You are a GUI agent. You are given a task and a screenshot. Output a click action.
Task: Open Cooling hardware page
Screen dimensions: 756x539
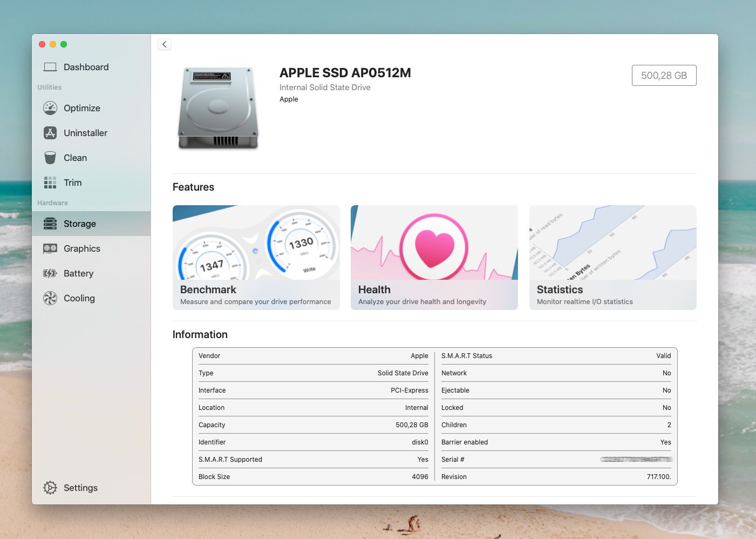[91, 298]
